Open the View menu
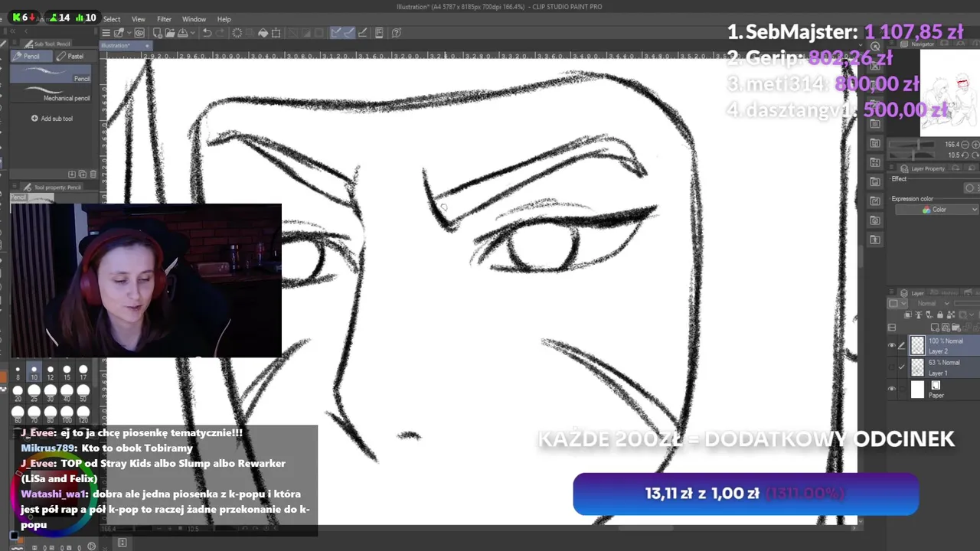This screenshot has height=551, width=980. click(139, 19)
